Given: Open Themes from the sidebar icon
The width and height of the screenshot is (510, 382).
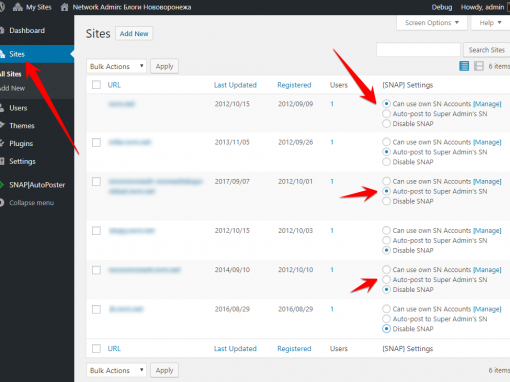Looking at the screenshot, I should pos(2,125).
